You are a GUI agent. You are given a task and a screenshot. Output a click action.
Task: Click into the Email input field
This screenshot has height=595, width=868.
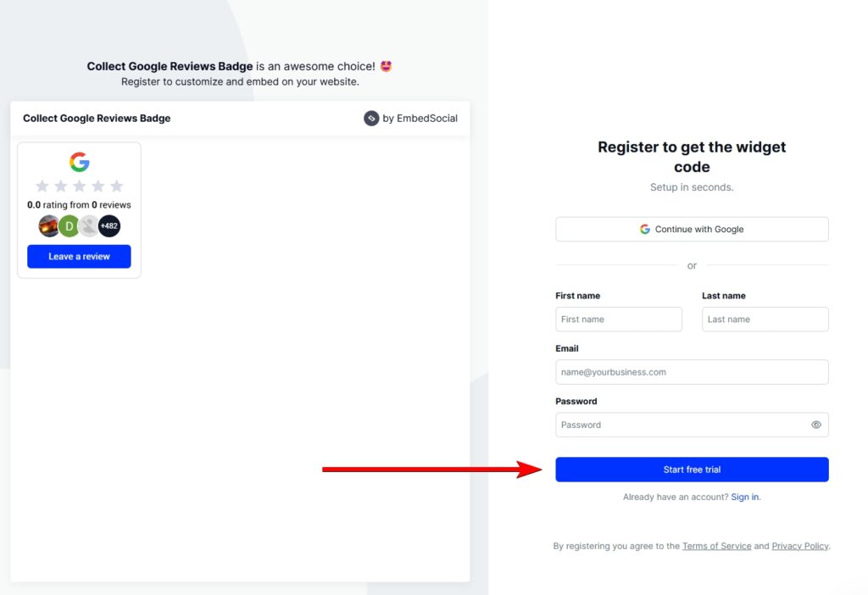pos(692,372)
